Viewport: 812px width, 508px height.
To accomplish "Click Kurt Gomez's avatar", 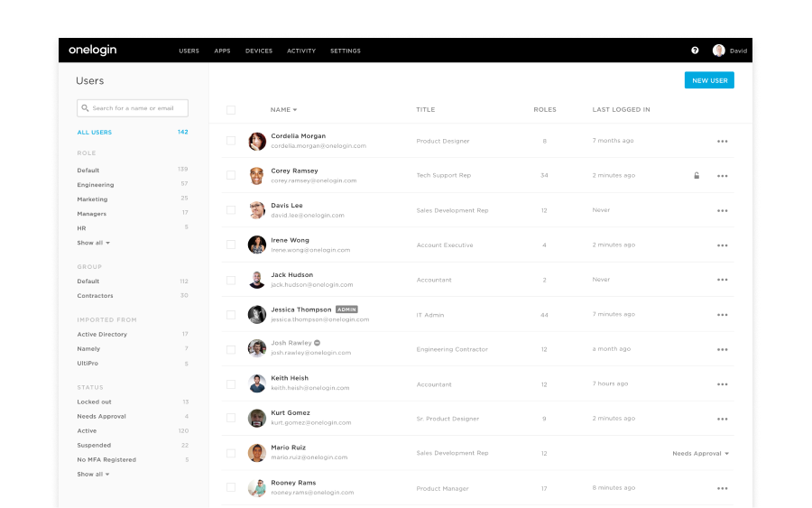I will pos(257,418).
